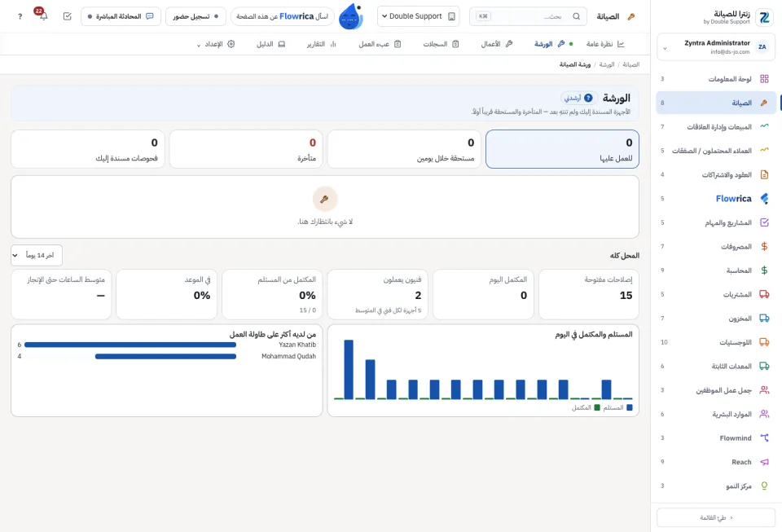Click the المكتمل green legend swatch
The image size is (782, 532).
[x=597, y=407]
